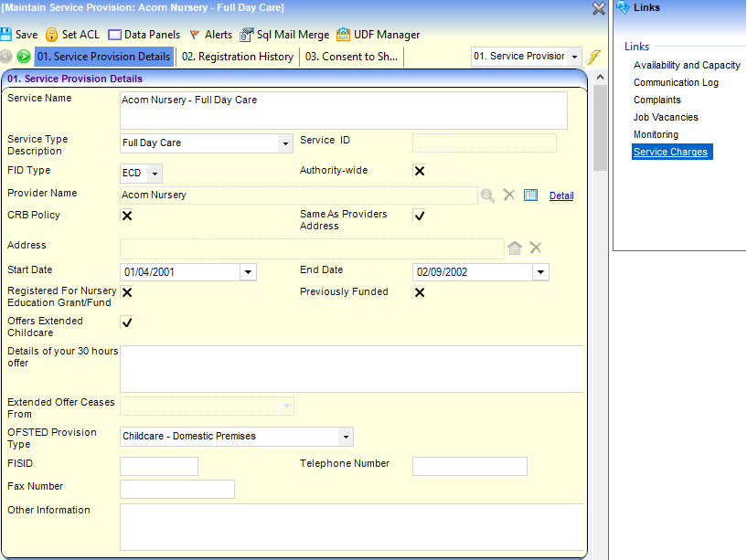Switch to Registration History tab
The width and height of the screenshot is (747, 560).
tap(237, 57)
